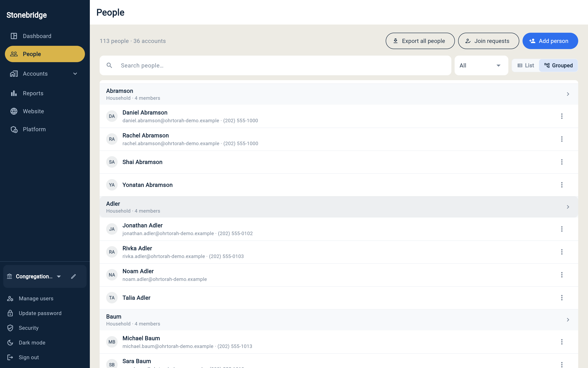
Task: Open Security settings
Action: [45, 328]
